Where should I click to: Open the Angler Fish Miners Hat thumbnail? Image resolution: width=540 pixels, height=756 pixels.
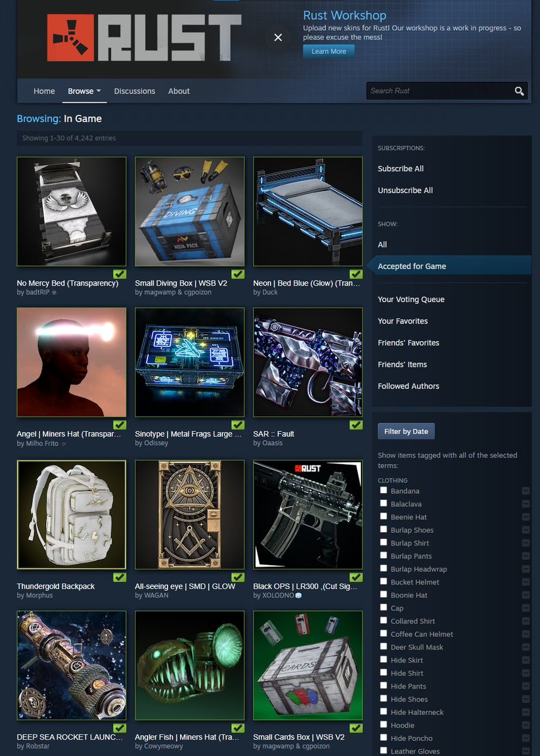tap(190, 665)
